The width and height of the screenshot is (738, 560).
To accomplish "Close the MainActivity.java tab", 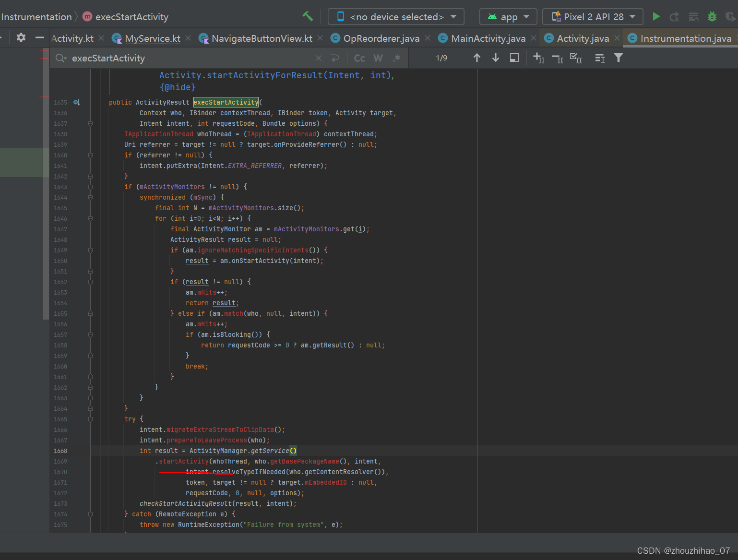I will (x=534, y=38).
